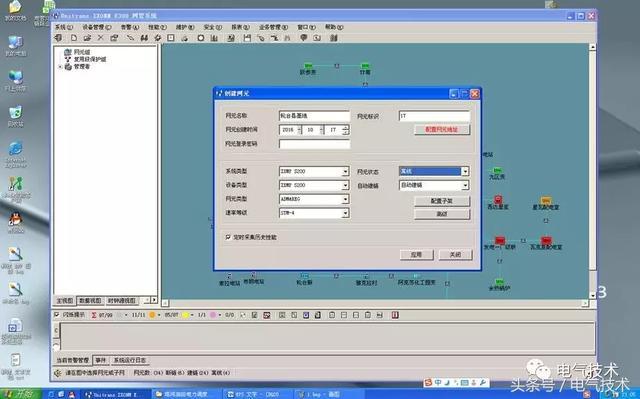Click the new document toolbar icon
640x399 pixels.
73,38
